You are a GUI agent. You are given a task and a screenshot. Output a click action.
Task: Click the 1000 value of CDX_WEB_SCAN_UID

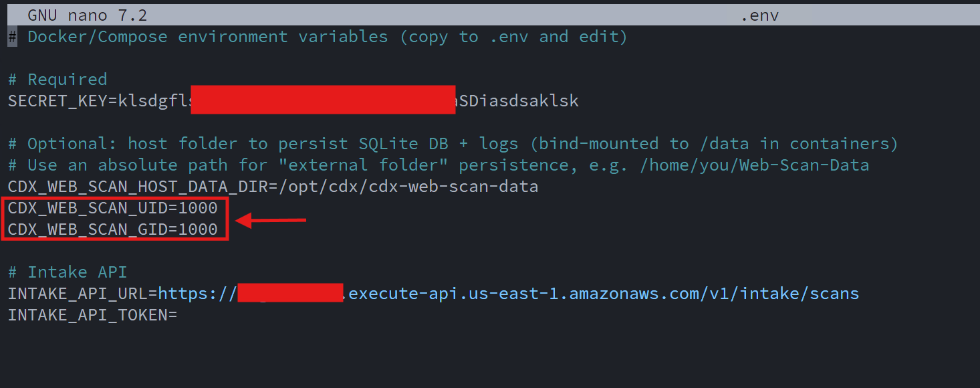[x=198, y=208]
